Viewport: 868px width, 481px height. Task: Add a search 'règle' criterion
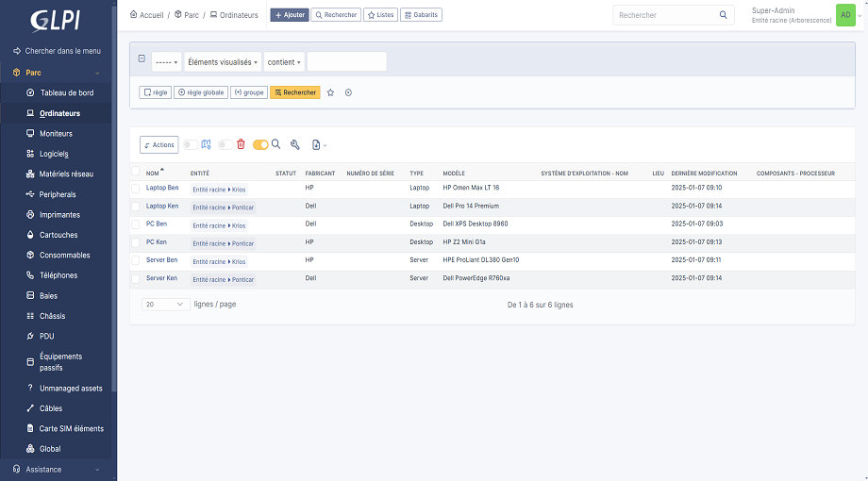pyautogui.click(x=155, y=92)
